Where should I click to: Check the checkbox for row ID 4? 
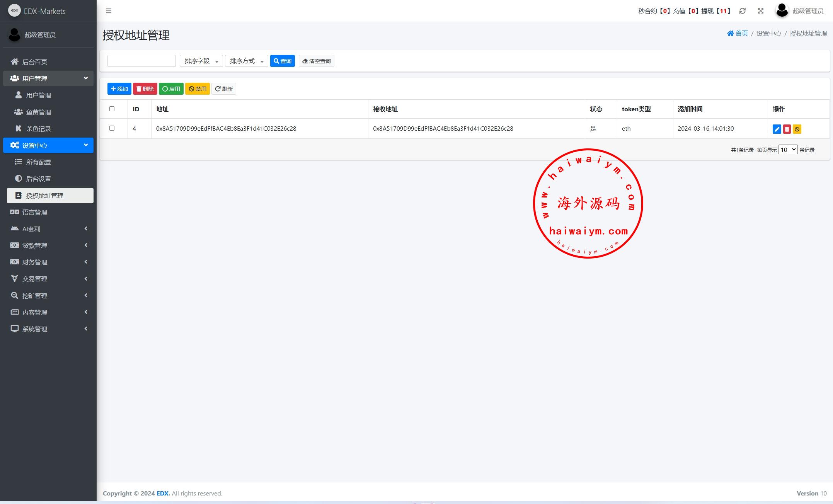point(112,128)
